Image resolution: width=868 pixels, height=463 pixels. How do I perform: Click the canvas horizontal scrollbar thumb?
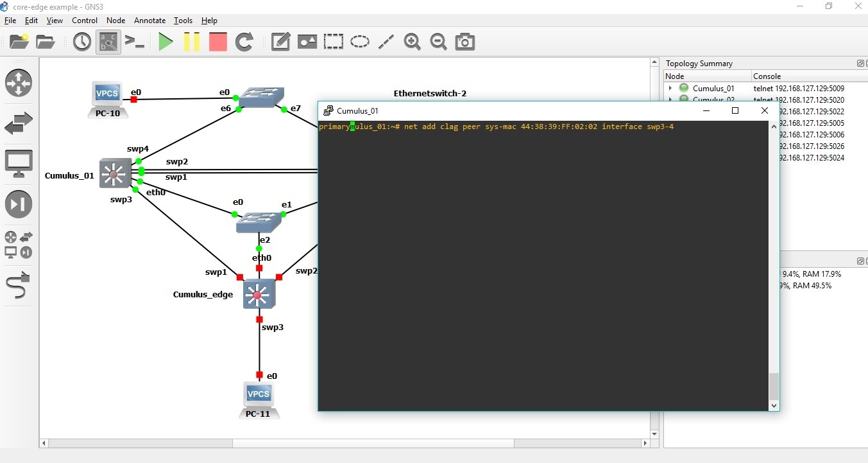pos(373,443)
